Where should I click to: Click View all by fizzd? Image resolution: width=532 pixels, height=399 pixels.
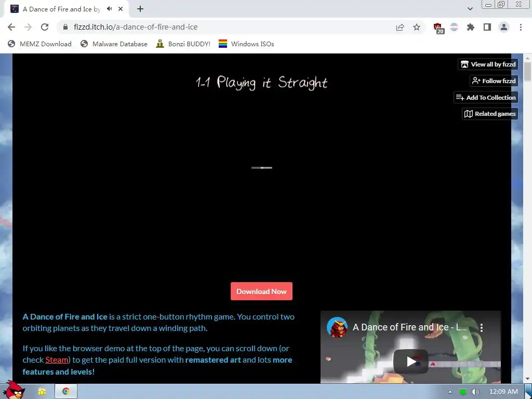coord(488,64)
